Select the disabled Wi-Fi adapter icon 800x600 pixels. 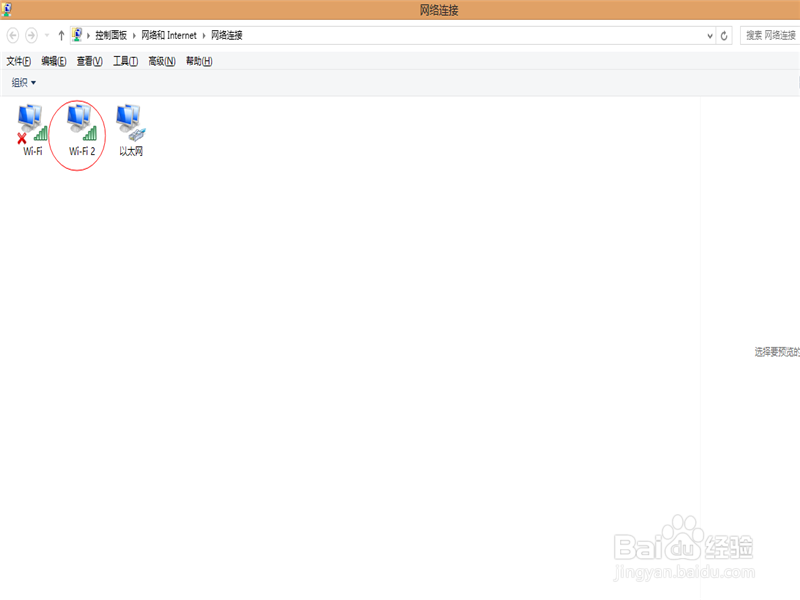[x=29, y=125]
